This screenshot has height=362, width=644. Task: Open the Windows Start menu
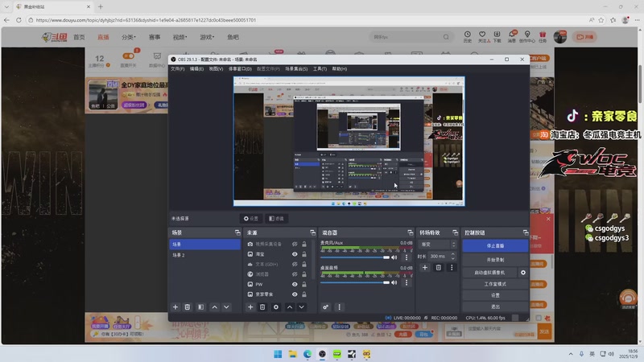(x=278, y=354)
